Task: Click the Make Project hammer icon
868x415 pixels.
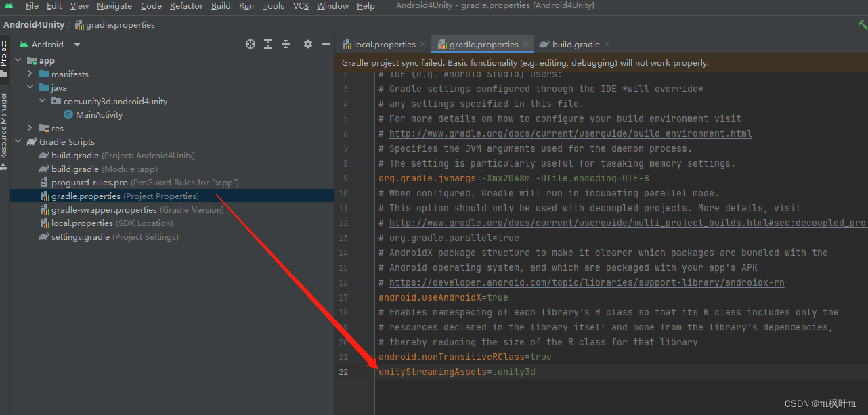Action: tap(862, 25)
